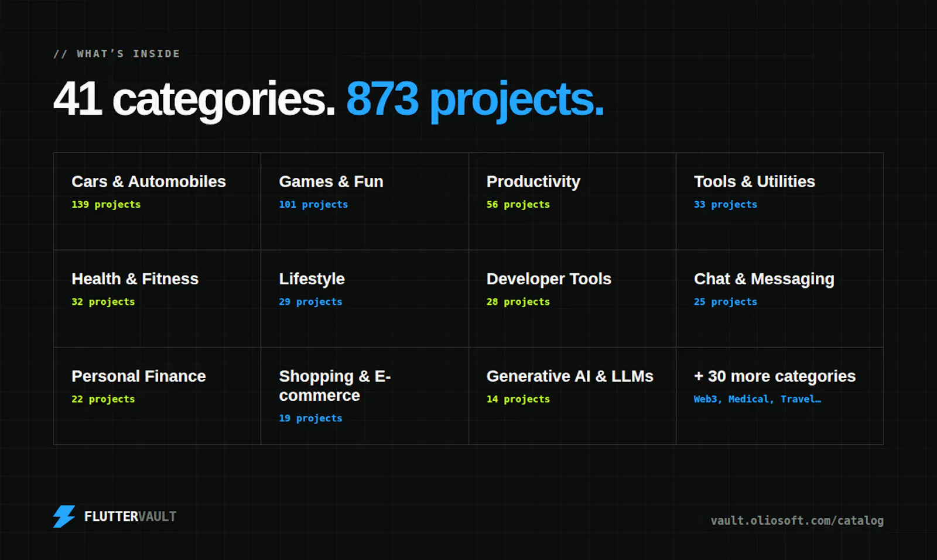The width and height of the screenshot is (937, 560).
Task: Click the '101 projects' count
Action: coord(313,204)
